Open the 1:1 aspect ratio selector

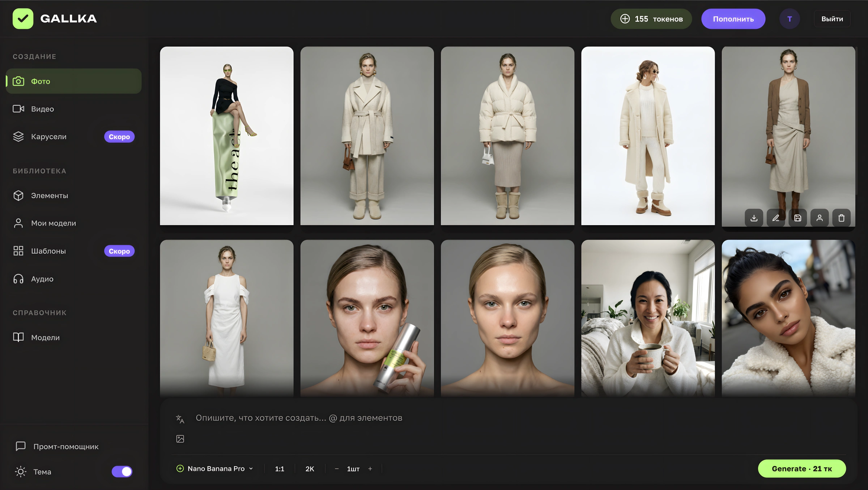(x=280, y=469)
